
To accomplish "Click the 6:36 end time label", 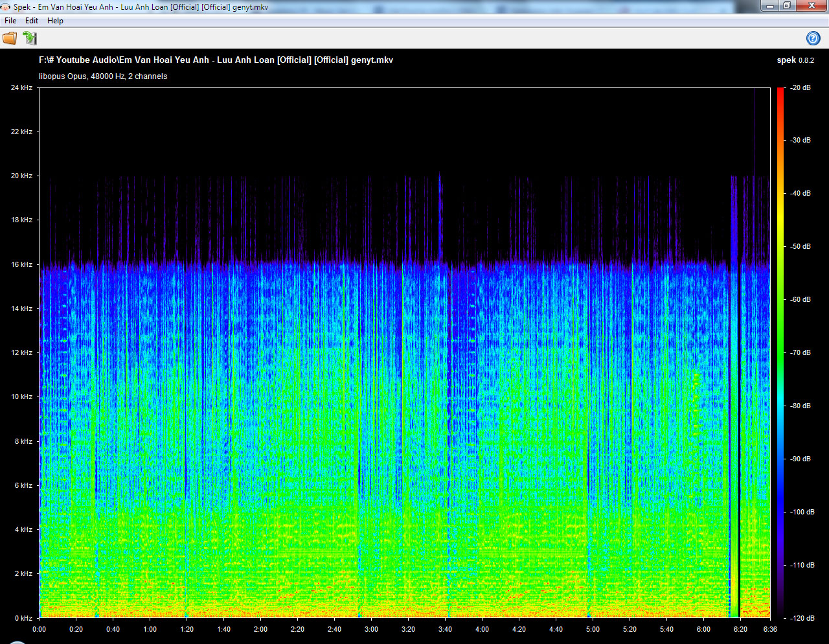I will [x=770, y=629].
